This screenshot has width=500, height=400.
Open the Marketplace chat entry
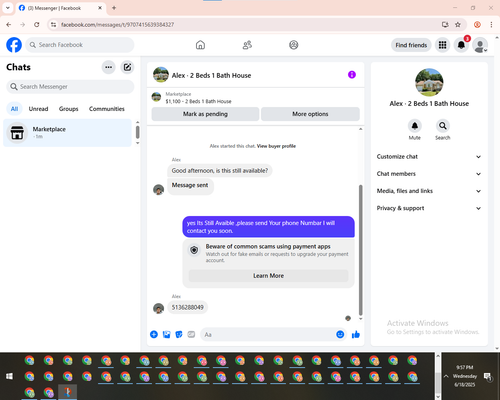pyautogui.click(x=67, y=133)
